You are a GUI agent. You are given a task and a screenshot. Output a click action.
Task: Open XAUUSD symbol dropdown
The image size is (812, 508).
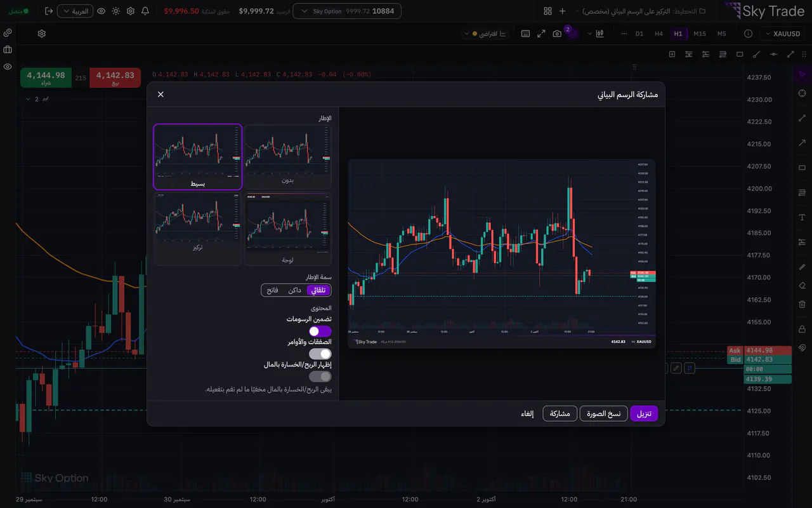(x=783, y=34)
